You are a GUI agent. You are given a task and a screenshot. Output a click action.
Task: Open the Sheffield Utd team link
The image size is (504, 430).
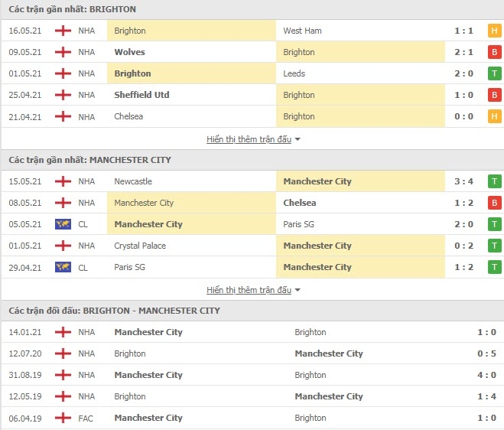click(141, 95)
